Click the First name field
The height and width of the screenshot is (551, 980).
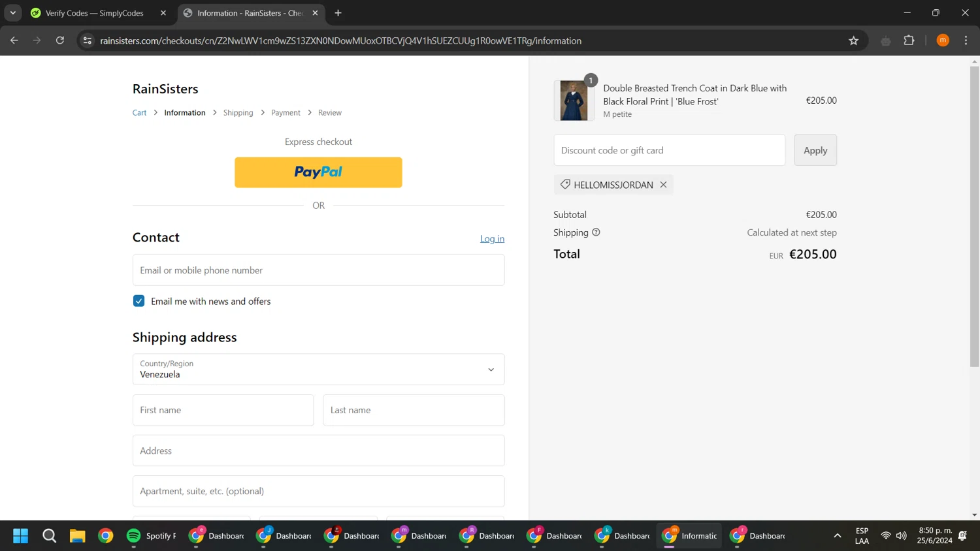point(223,410)
